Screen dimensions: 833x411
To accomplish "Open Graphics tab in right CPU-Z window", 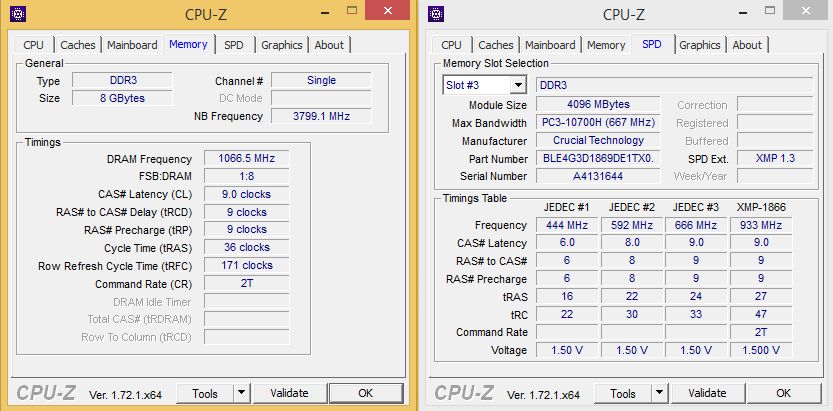I will (700, 45).
